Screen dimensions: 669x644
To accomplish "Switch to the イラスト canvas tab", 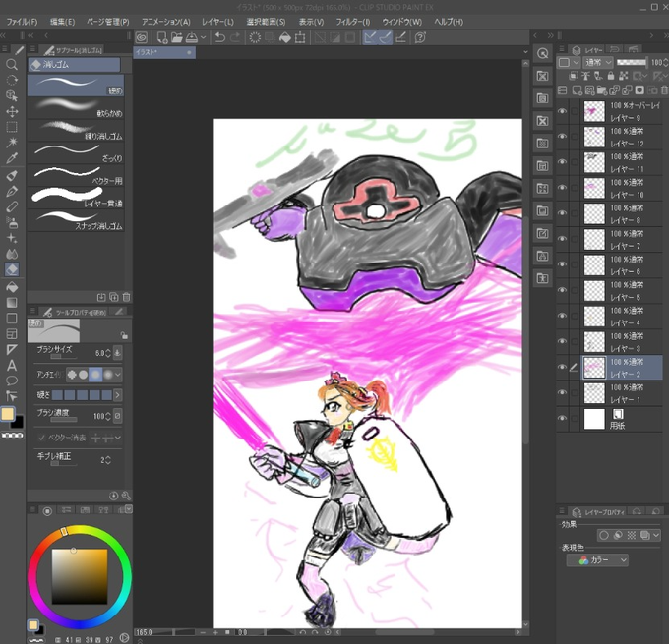I will (164, 52).
